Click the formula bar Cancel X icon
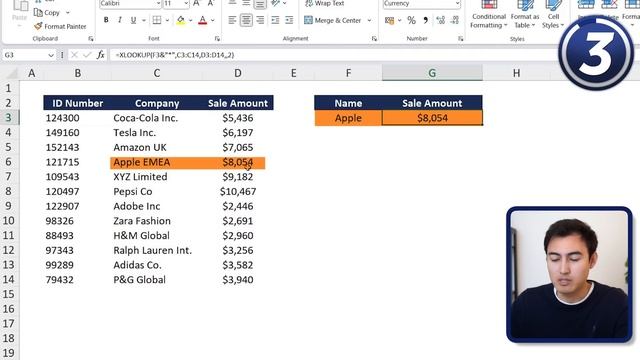This screenshot has width=640, height=360. [74, 55]
